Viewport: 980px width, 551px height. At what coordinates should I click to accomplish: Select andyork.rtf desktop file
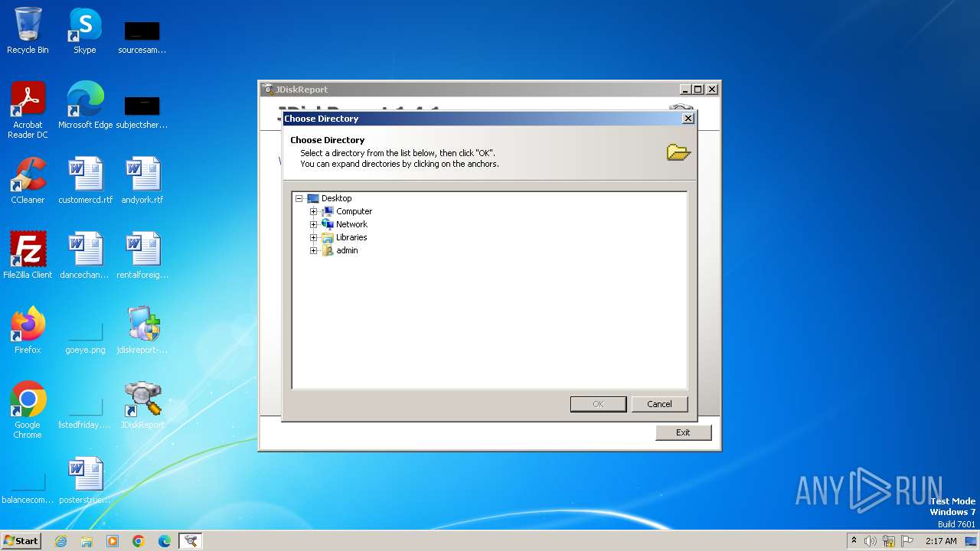(142, 181)
